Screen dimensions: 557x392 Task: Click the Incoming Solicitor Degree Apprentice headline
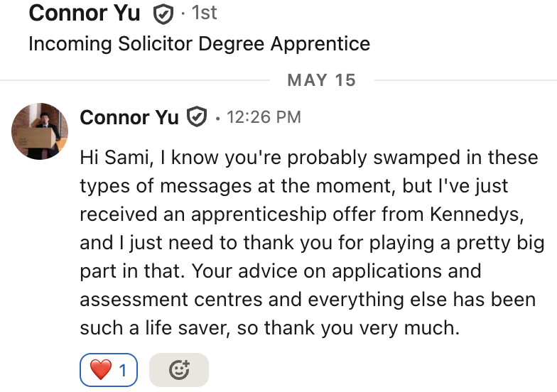199,43
